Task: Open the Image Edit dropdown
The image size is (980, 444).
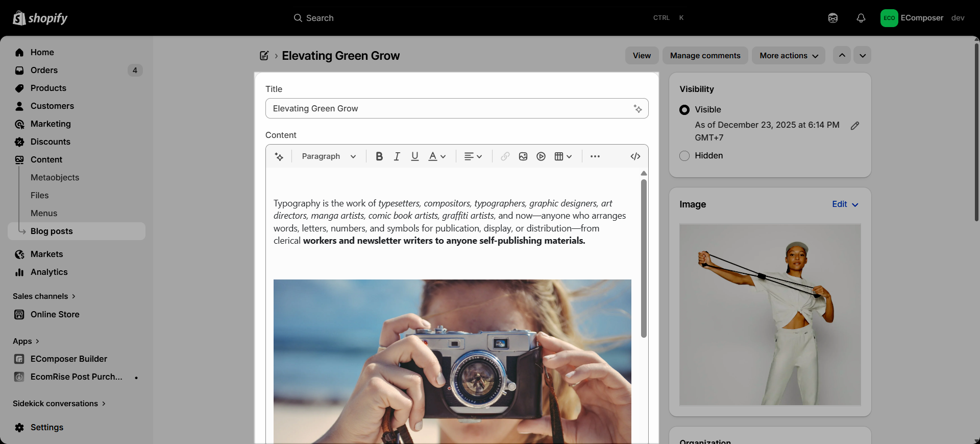Action: click(x=845, y=204)
